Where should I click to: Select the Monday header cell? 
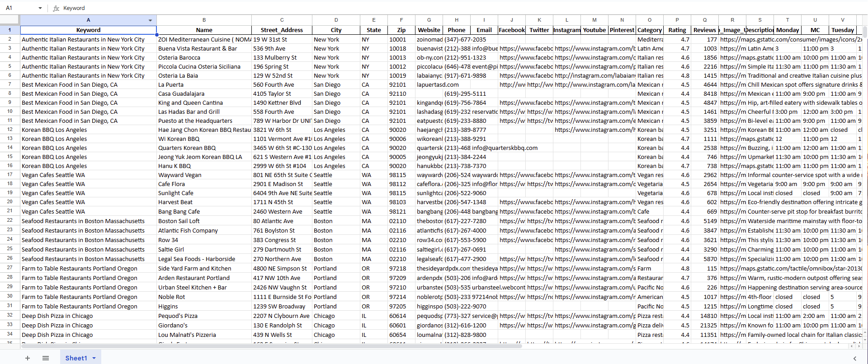[788, 30]
